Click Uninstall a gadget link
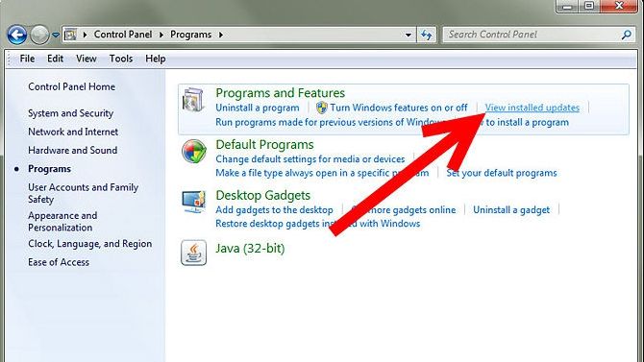Image resolution: width=644 pixels, height=362 pixels. [x=511, y=209]
